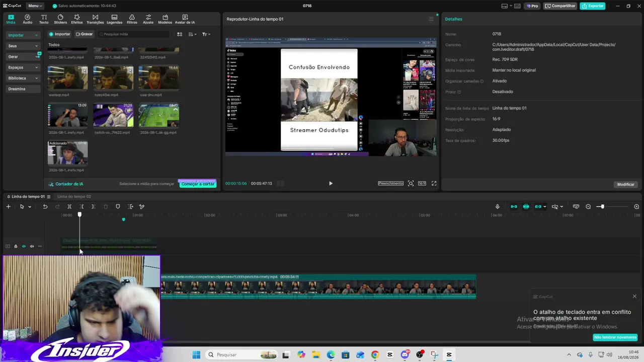Viewport: 644px width, 362px height.
Task: Open the Modelos panel
Action: (165, 19)
